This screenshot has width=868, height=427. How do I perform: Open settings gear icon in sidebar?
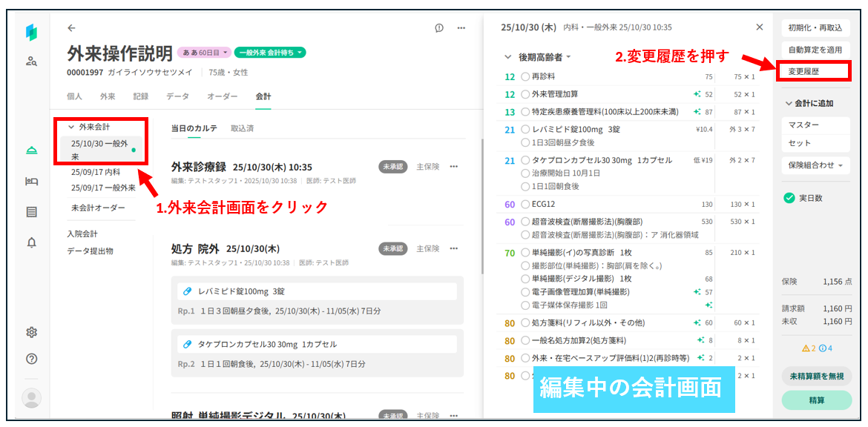(x=31, y=332)
